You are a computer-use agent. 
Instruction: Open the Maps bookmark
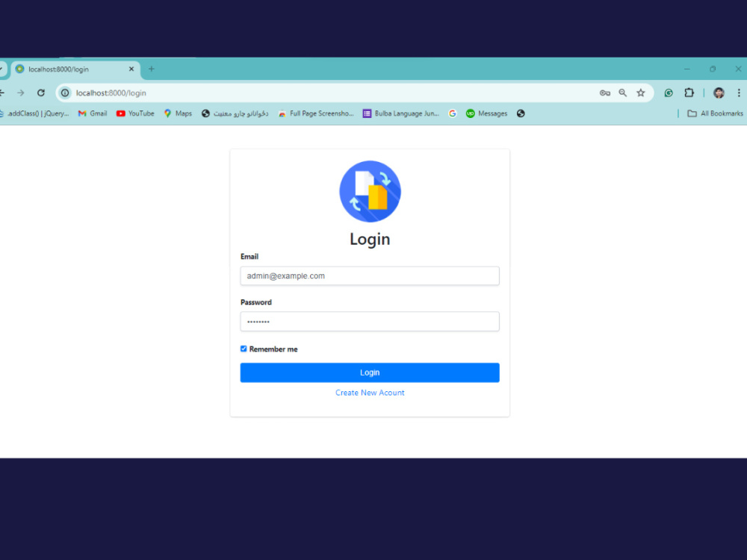178,113
